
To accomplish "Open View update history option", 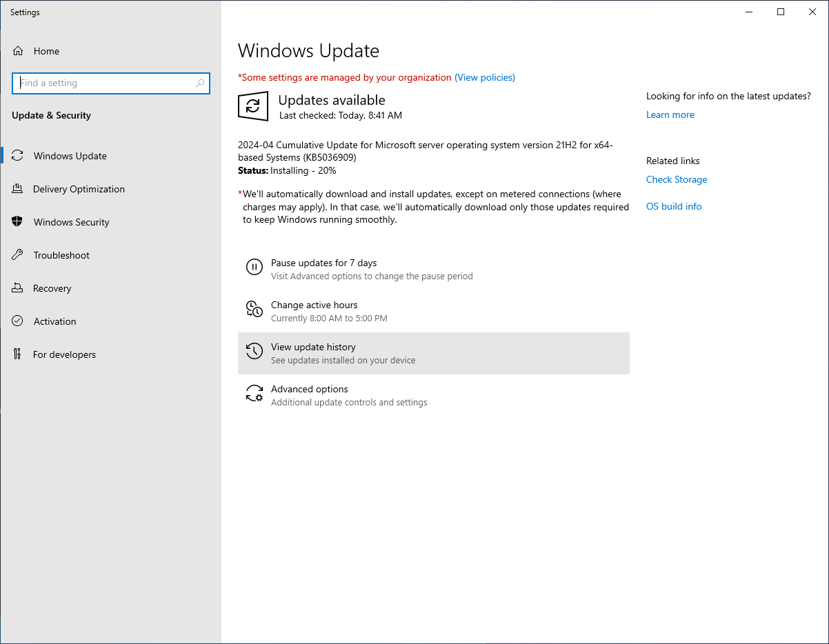I will (x=434, y=353).
